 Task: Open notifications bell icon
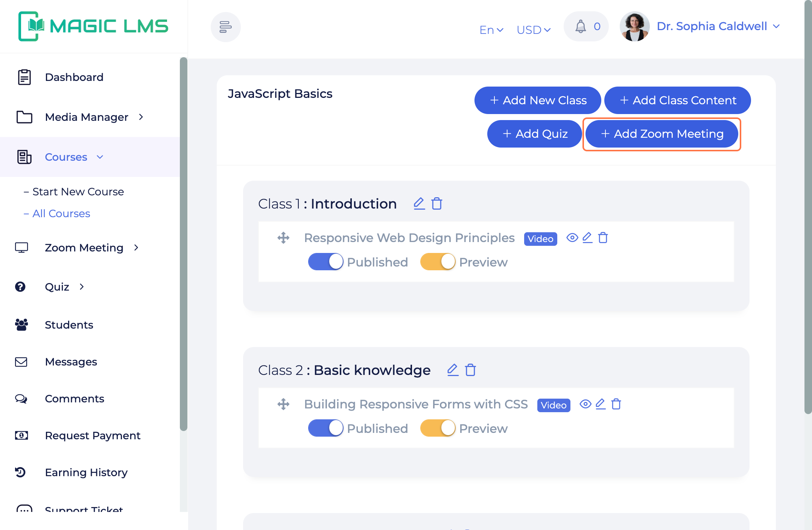point(581,26)
